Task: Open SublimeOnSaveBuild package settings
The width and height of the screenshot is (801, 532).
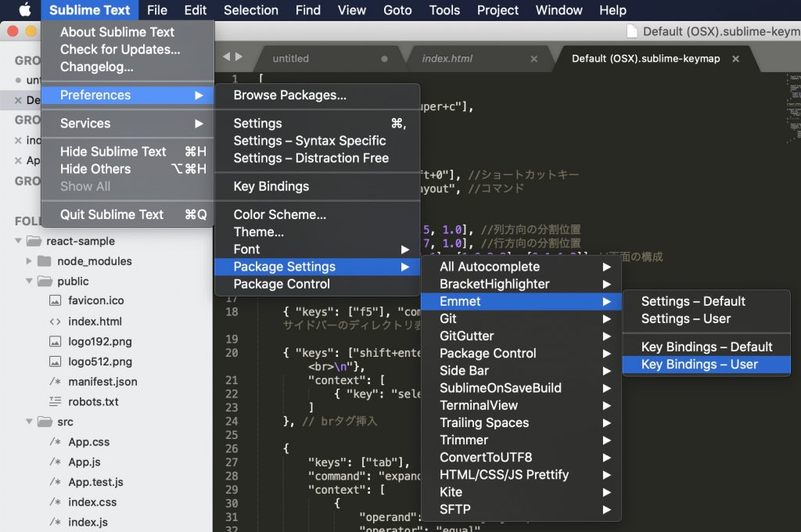Action: pyautogui.click(x=521, y=388)
